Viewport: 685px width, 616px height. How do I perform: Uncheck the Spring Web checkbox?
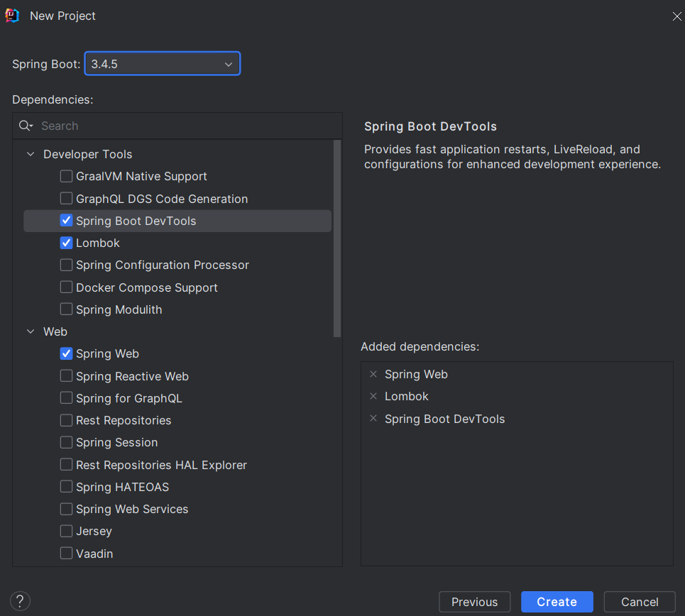(x=66, y=353)
